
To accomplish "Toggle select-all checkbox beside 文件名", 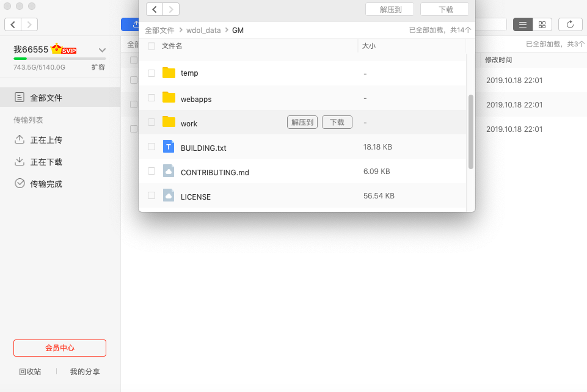I will 151,46.
